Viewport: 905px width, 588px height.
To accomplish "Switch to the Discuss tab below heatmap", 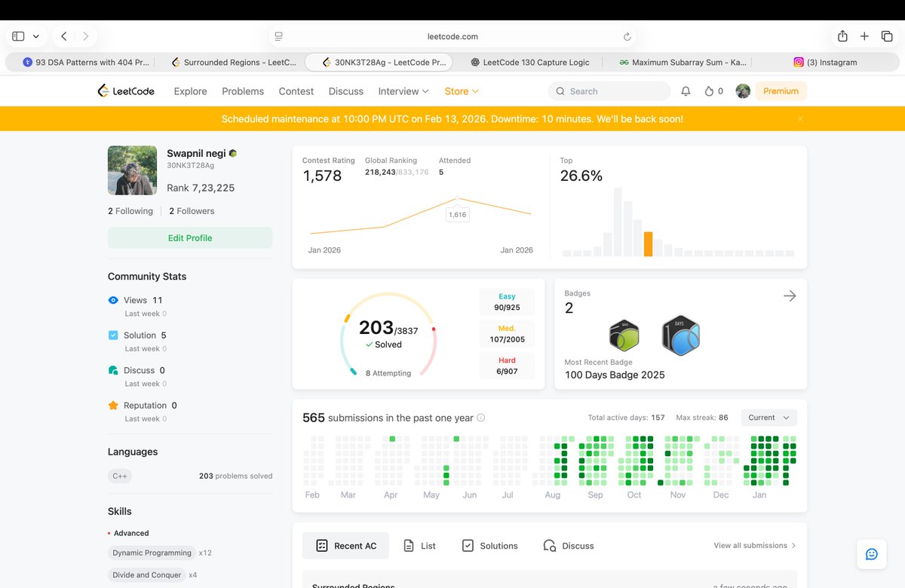I will point(569,546).
